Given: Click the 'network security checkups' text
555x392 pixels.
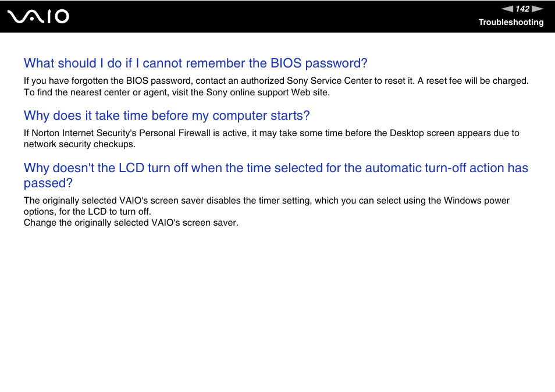Looking at the screenshot, I should pos(79,144).
